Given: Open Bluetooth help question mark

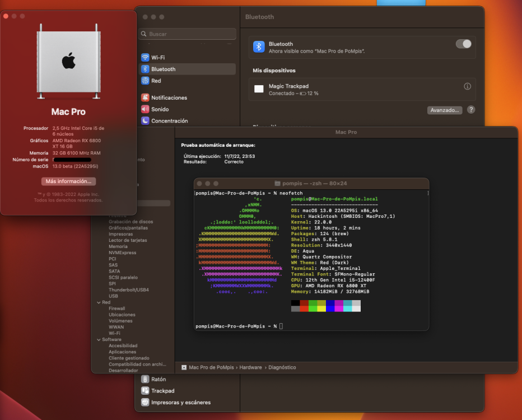Looking at the screenshot, I should point(470,110).
